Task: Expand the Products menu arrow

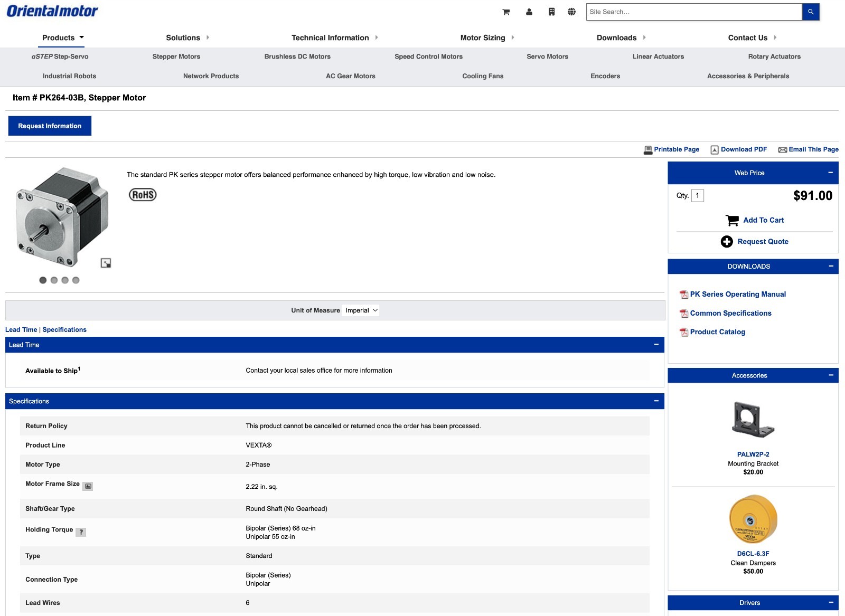Action: (x=82, y=37)
